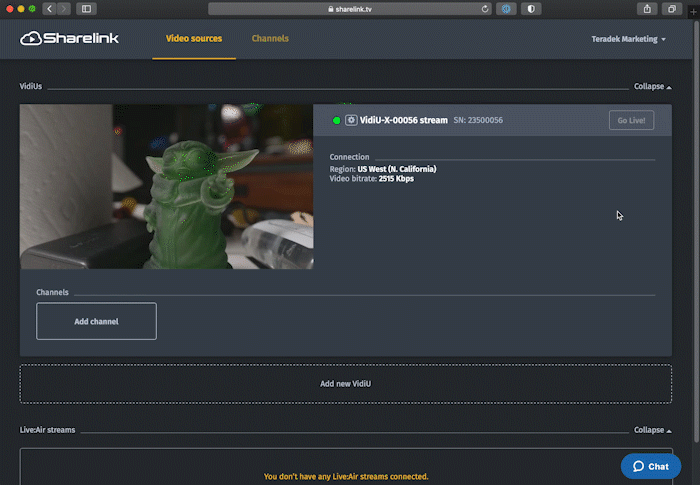This screenshot has height=485, width=700.
Task: Click the Add channel button
Action: click(96, 321)
